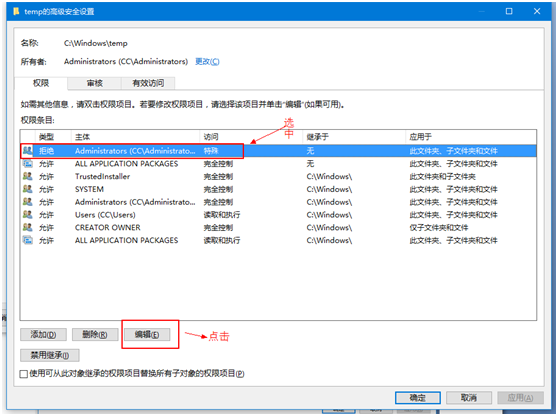
Task: Click the 编辑(E) button
Action: coord(147,335)
